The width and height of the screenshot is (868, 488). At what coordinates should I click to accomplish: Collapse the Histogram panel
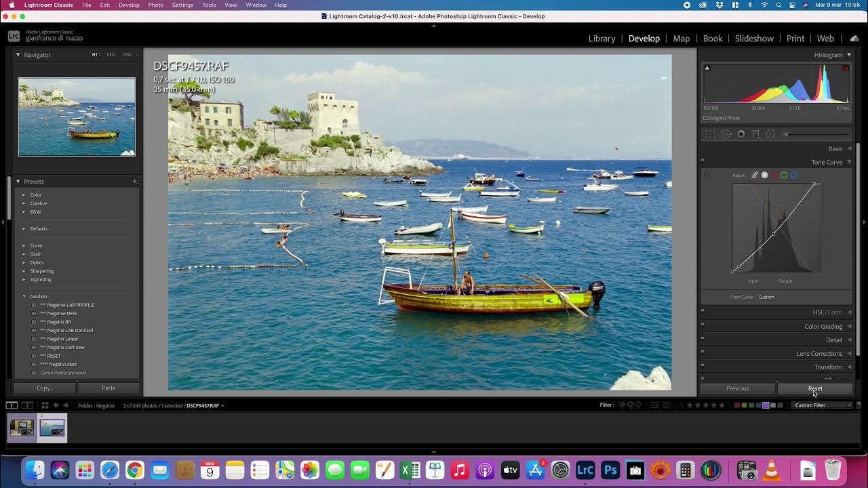click(849, 55)
